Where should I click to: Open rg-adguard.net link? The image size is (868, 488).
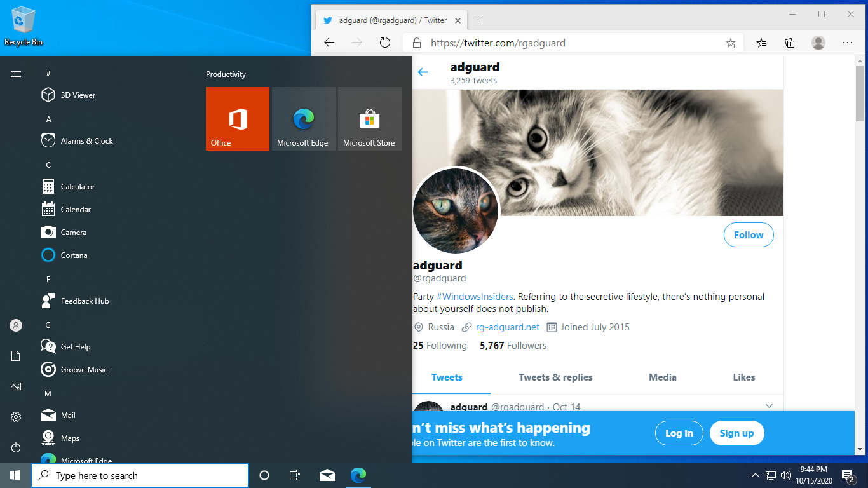508,327
